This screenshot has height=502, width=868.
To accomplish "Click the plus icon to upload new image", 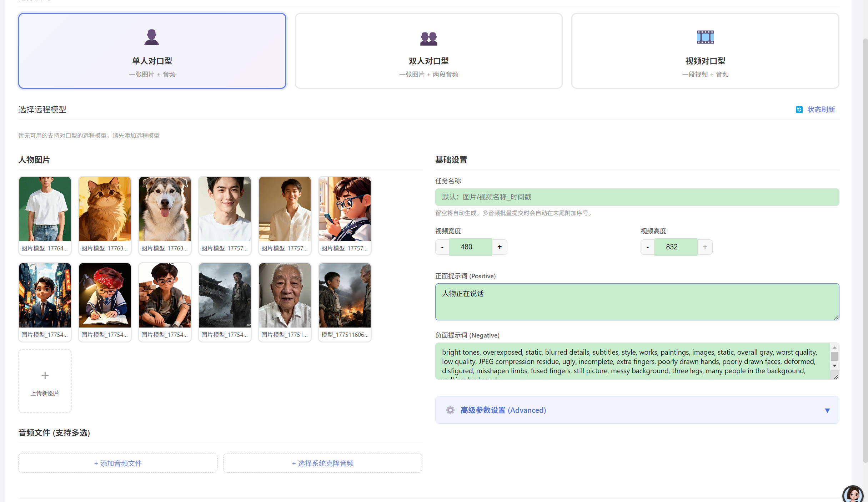I will 45,375.
